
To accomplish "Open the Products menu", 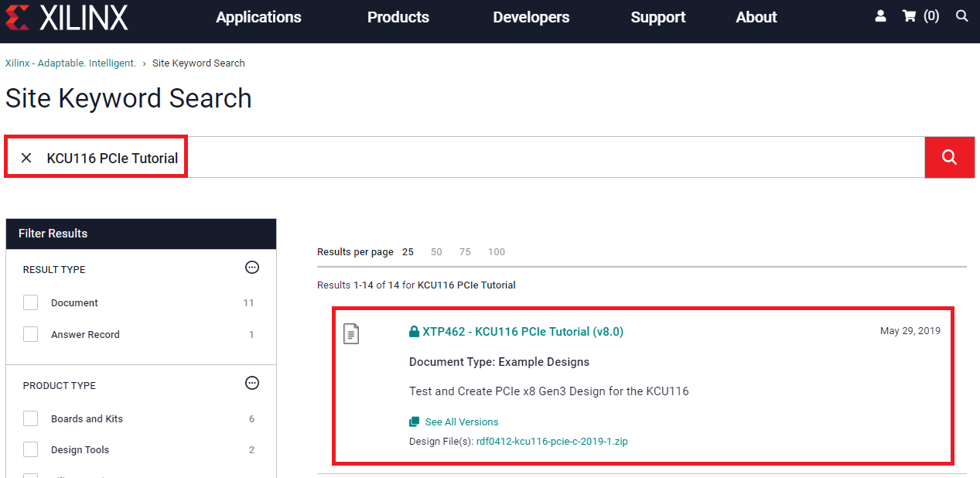I will click(x=398, y=17).
